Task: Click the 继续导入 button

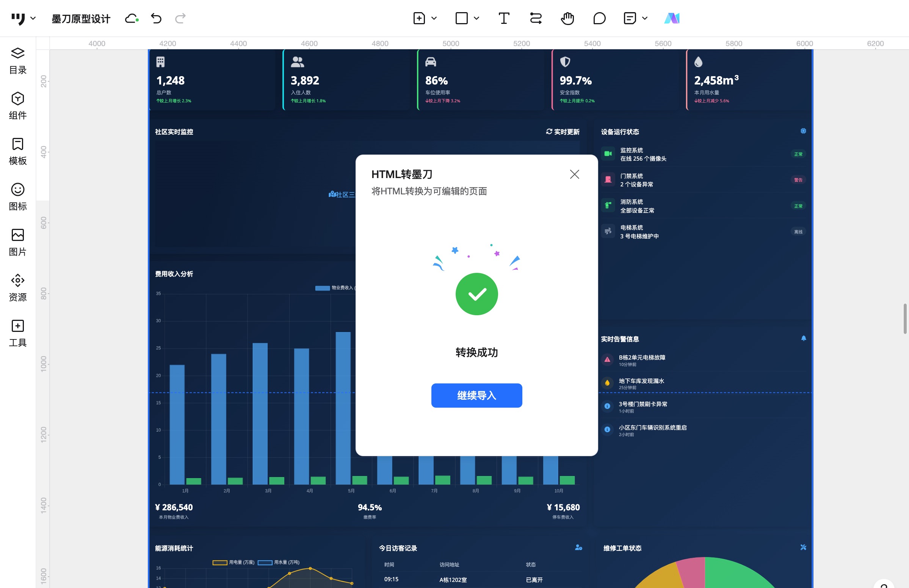Action: (x=476, y=396)
